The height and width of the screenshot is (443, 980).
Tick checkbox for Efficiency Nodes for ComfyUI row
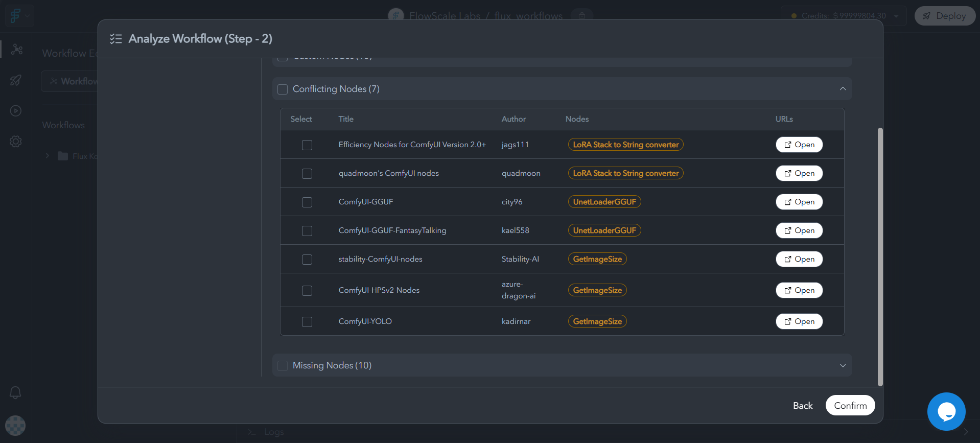307,145
